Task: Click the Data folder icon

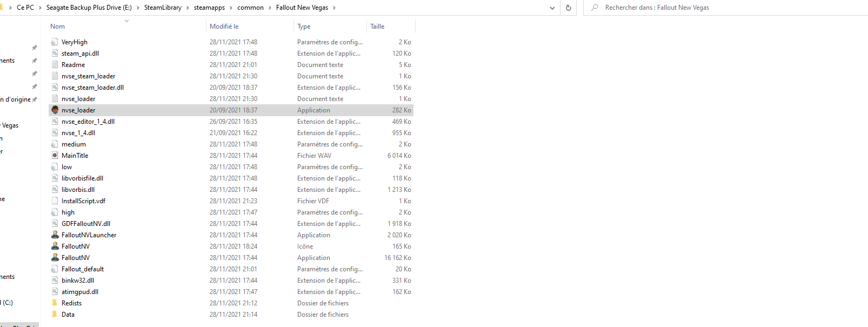Action: tap(55, 314)
